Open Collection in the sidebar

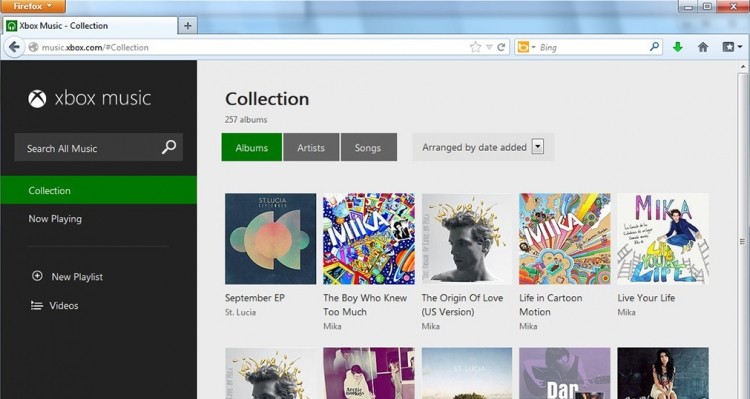(x=98, y=190)
